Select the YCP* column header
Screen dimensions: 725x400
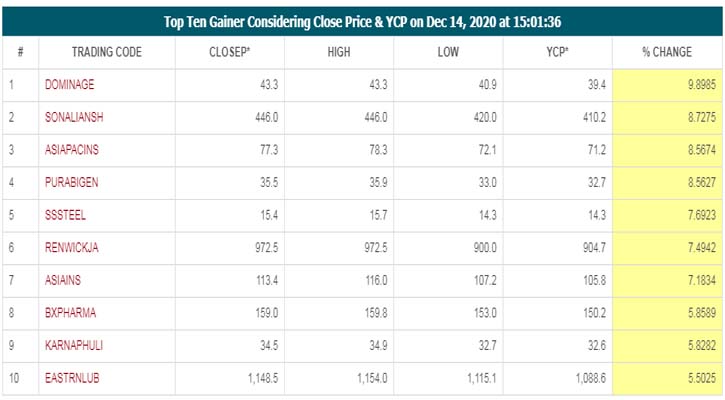(557, 51)
